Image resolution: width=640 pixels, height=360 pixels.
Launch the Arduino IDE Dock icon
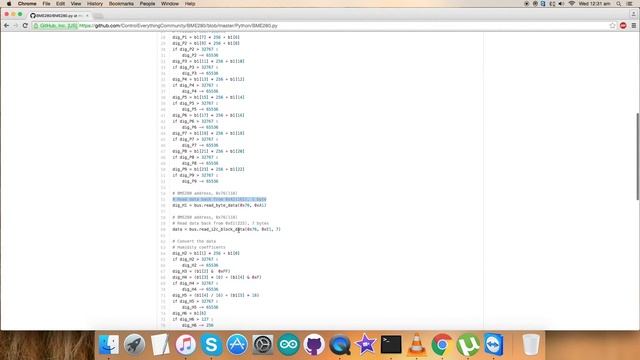click(x=289, y=345)
